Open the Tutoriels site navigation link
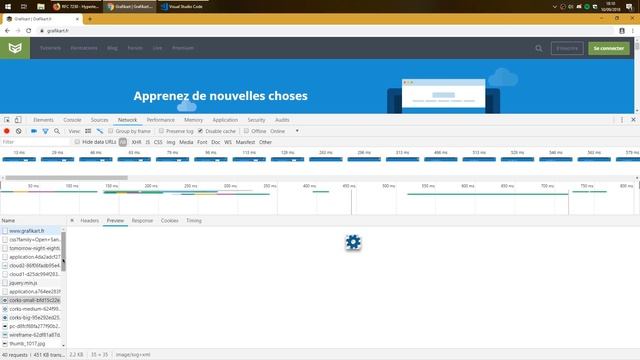This screenshot has height=360, width=640. point(50,48)
